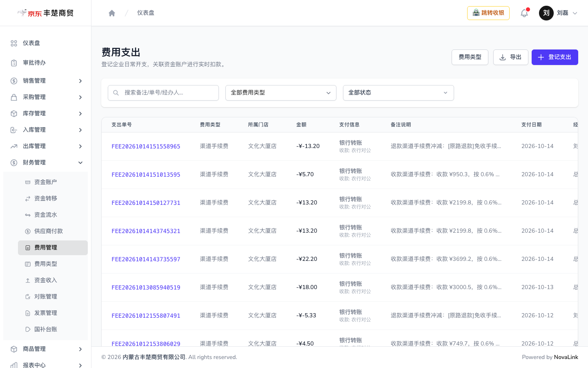Click the NovaLink footer link
Viewport: 588px width, 368px height.
pos(566,357)
